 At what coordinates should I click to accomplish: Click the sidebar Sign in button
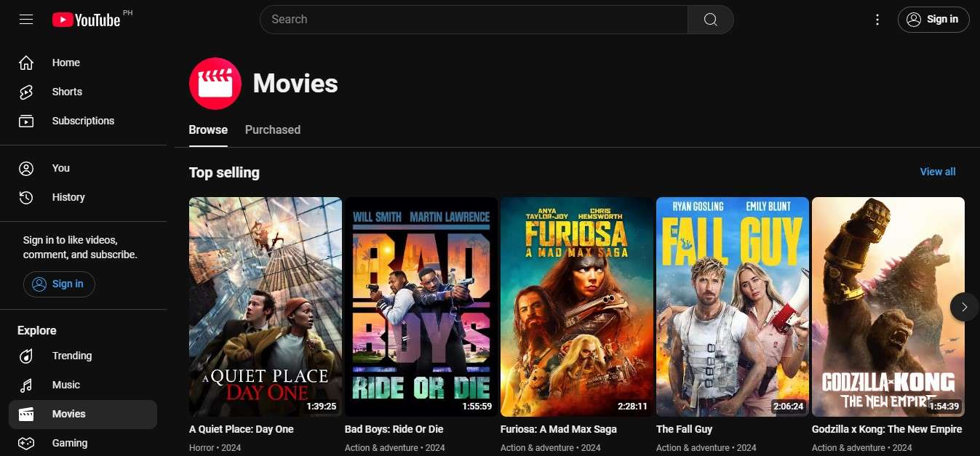coord(59,284)
